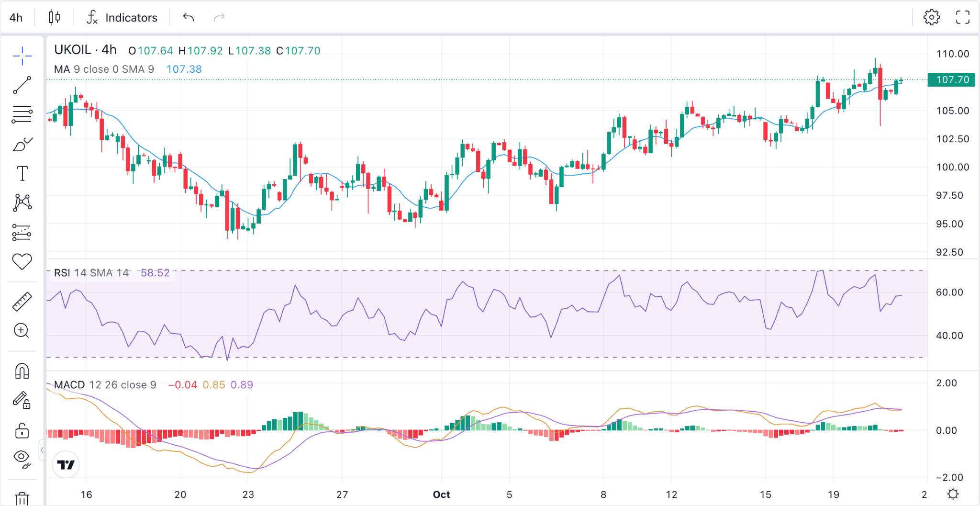Select the text annotation tool

pos(22,173)
